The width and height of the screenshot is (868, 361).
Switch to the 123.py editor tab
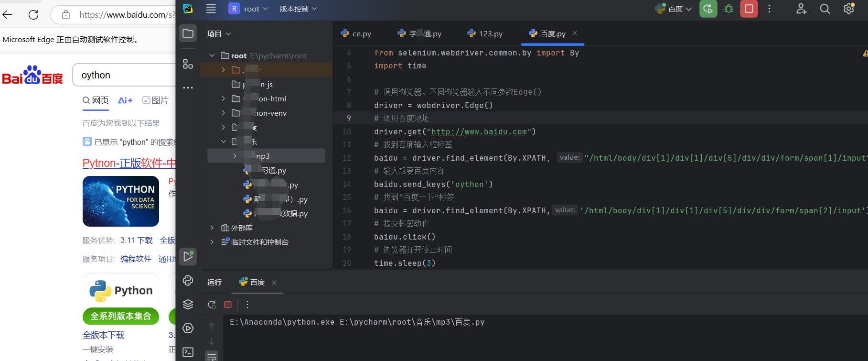click(485, 33)
